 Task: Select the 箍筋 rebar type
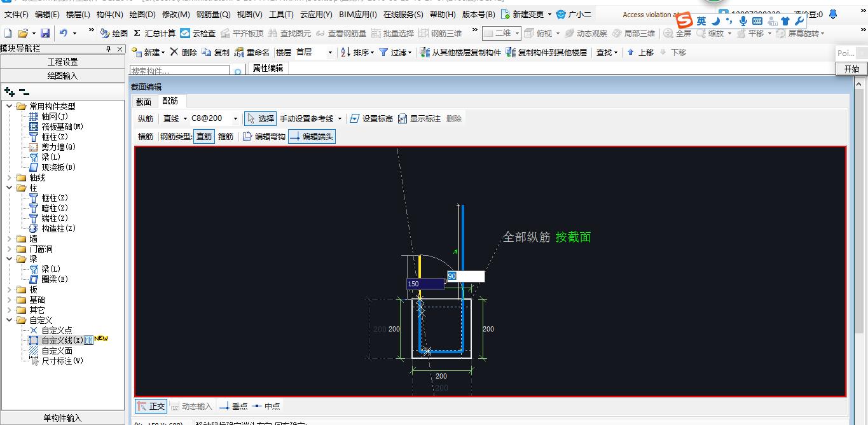click(x=226, y=136)
